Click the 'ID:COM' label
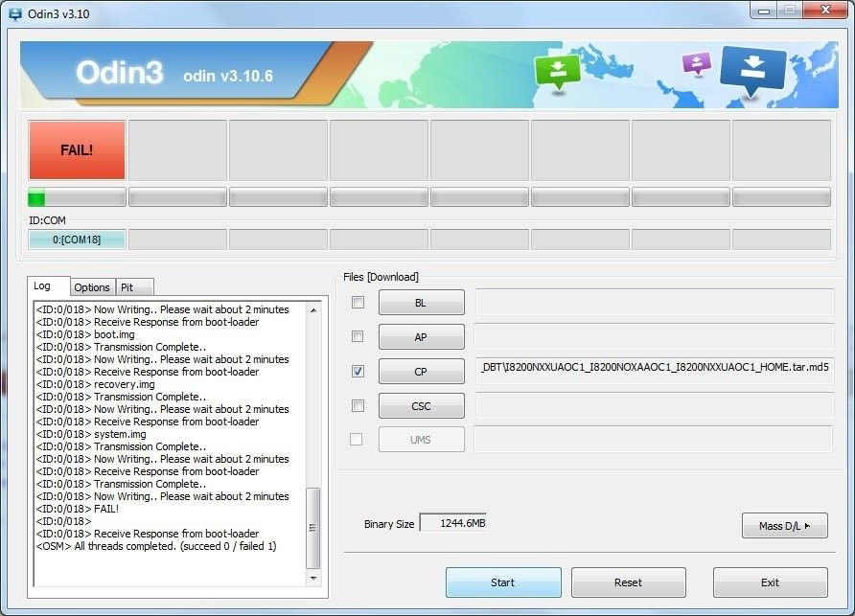The image size is (855, 616). click(47, 220)
